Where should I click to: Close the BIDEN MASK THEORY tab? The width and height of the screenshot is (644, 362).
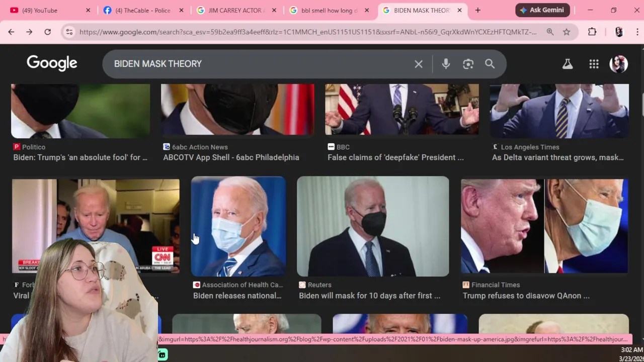(459, 10)
